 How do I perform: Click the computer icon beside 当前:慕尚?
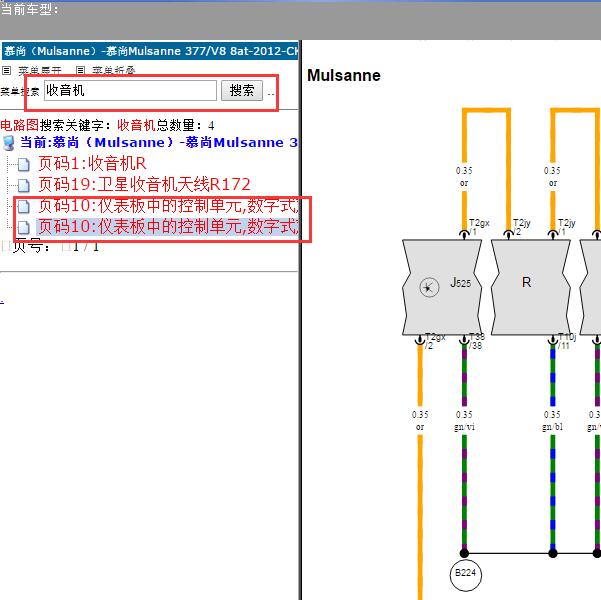8,143
